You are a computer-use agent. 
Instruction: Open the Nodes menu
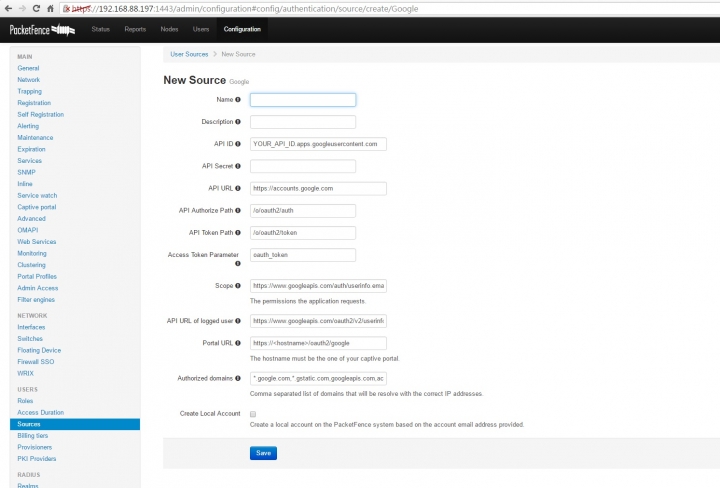coord(169,29)
